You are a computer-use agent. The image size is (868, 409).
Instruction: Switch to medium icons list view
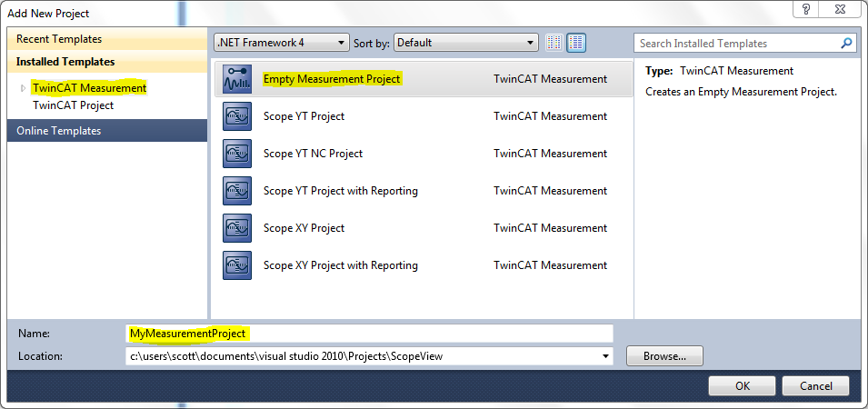[x=576, y=43]
